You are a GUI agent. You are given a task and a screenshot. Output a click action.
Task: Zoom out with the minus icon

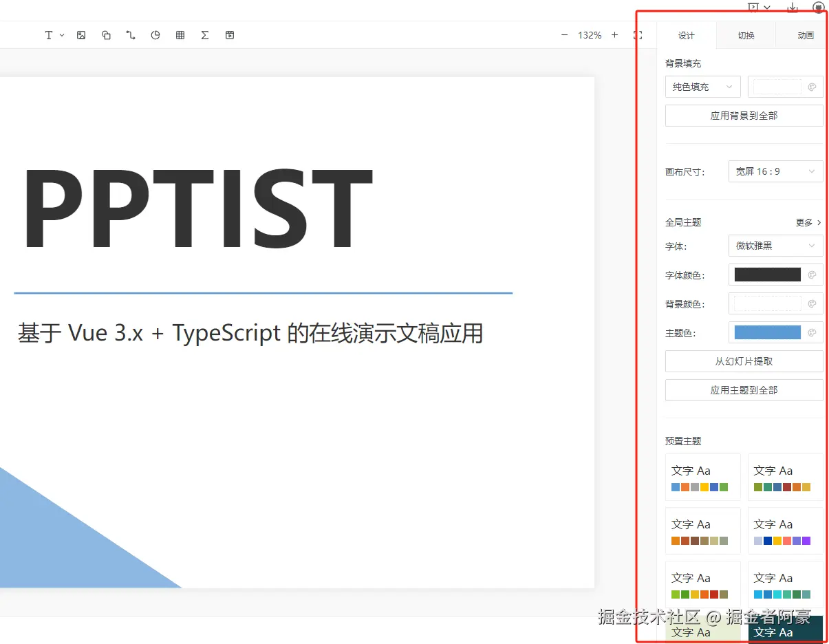(565, 35)
